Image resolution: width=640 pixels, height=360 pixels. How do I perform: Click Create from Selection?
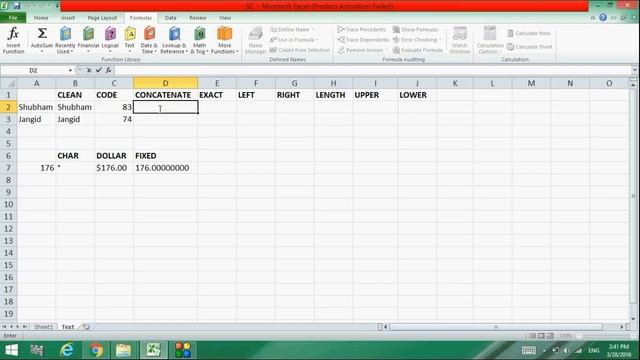[300, 50]
